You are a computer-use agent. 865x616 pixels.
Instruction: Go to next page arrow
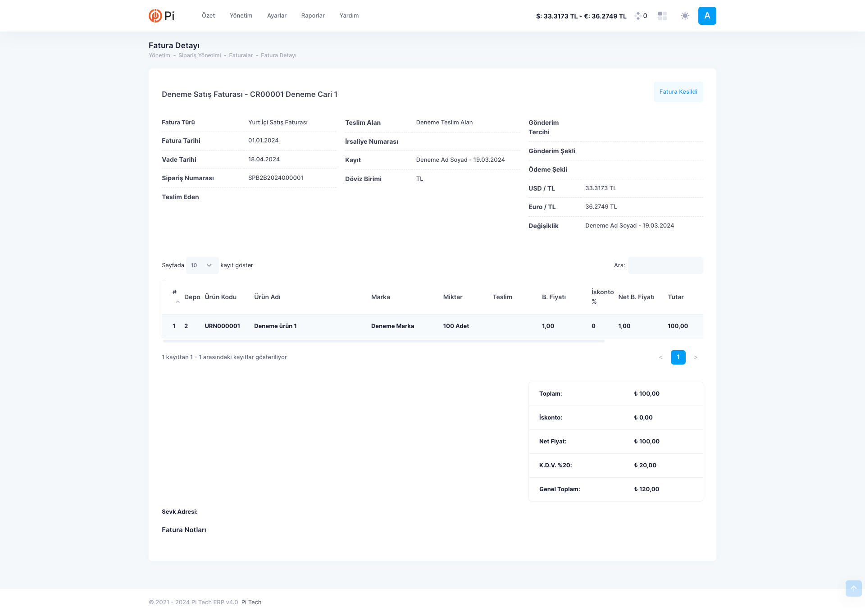pos(696,357)
